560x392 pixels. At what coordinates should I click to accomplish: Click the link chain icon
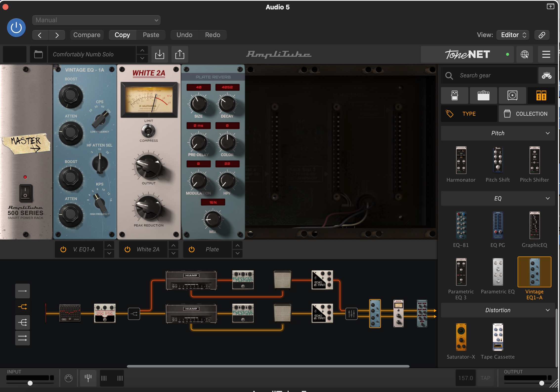[542, 35]
